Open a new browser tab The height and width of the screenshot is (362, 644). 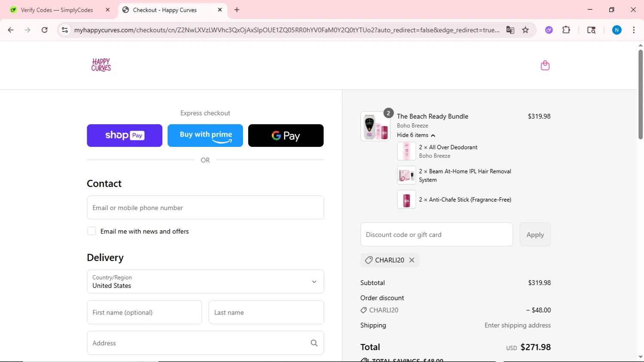click(237, 9)
